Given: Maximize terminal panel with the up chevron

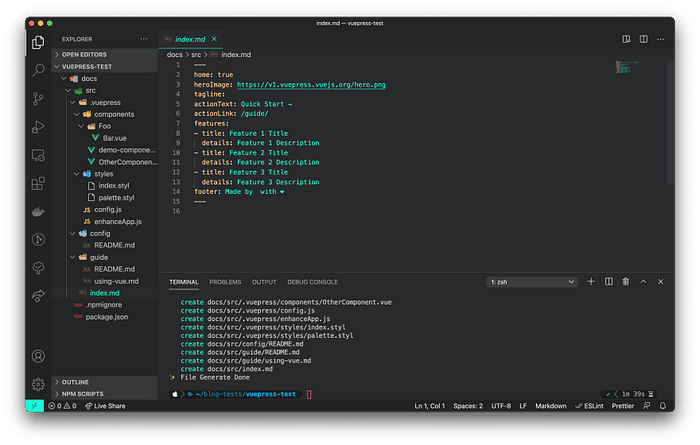Looking at the screenshot, I should pos(643,282).
